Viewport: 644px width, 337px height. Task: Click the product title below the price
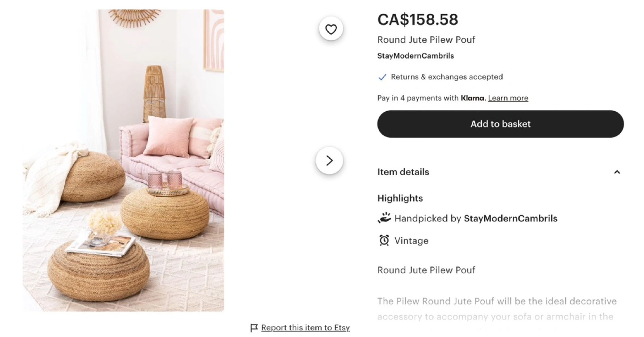426,40
